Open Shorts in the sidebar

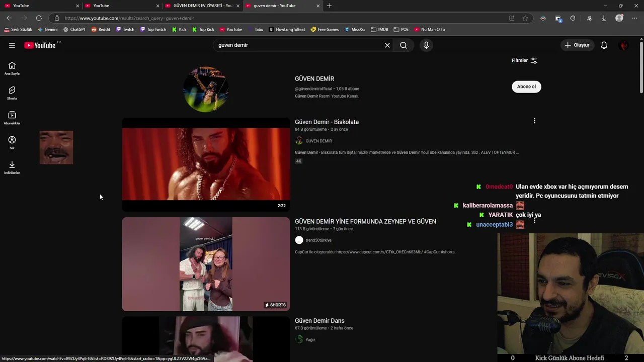(12, 93)
